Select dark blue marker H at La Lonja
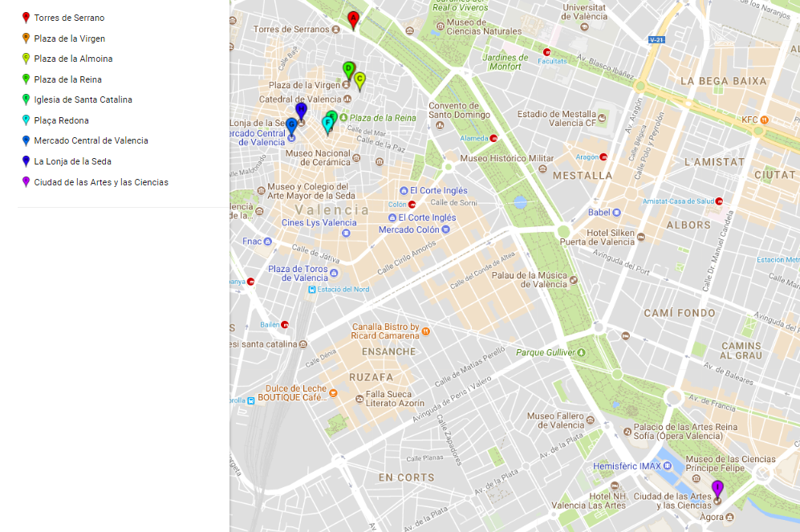This screenshot has width=800, height=532. [x=301, y=110]
